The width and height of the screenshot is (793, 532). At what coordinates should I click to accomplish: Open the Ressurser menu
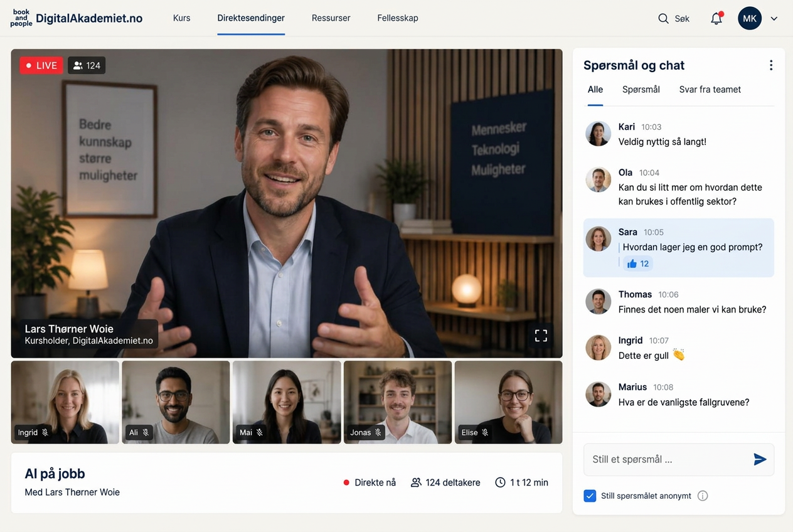pyautogui.click(x=331, y=18)
